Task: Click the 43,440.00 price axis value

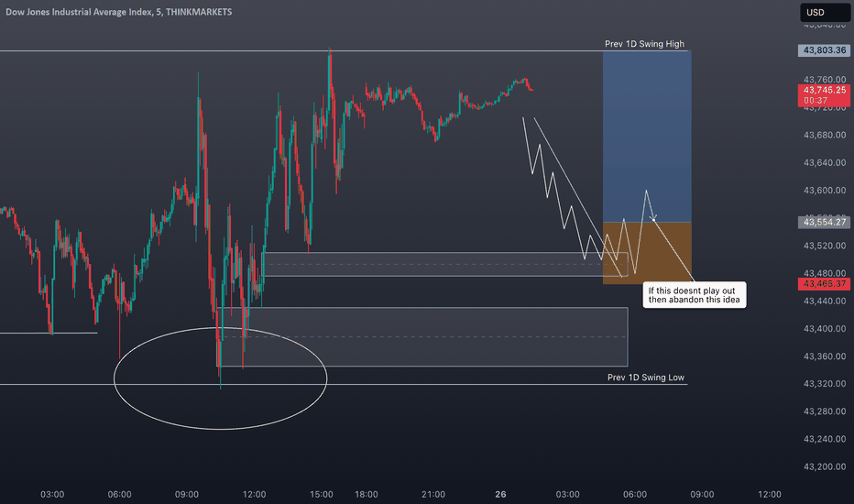Action: [x=825, y=301]
